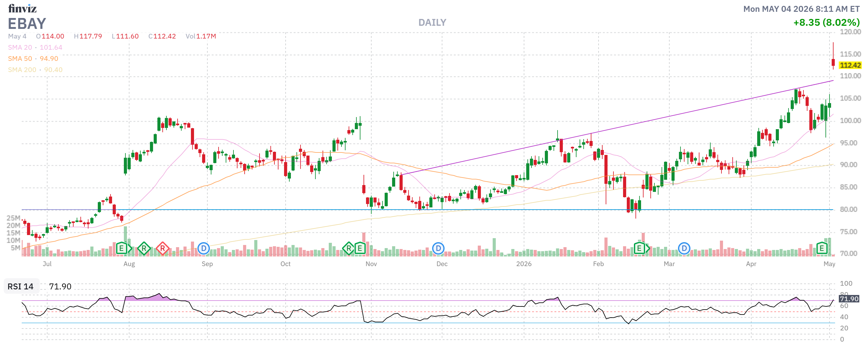Click the RSI axis label 40
The height and width of the screenshot is (349, 868).
click(x=844, y=317)
